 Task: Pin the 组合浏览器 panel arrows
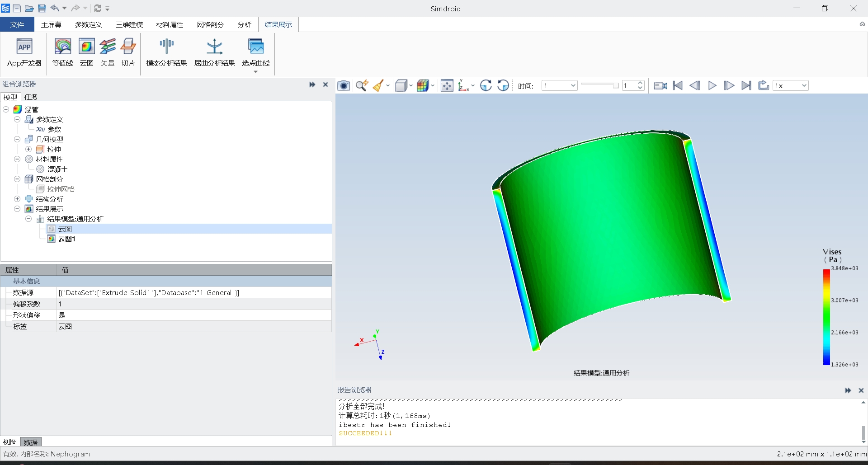point(312,85)
